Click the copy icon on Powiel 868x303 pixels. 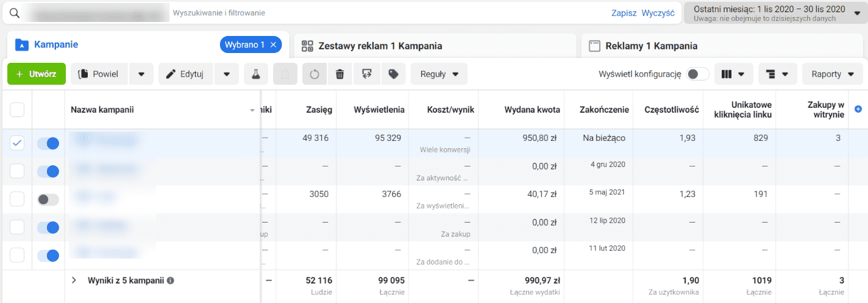point(83,74)
